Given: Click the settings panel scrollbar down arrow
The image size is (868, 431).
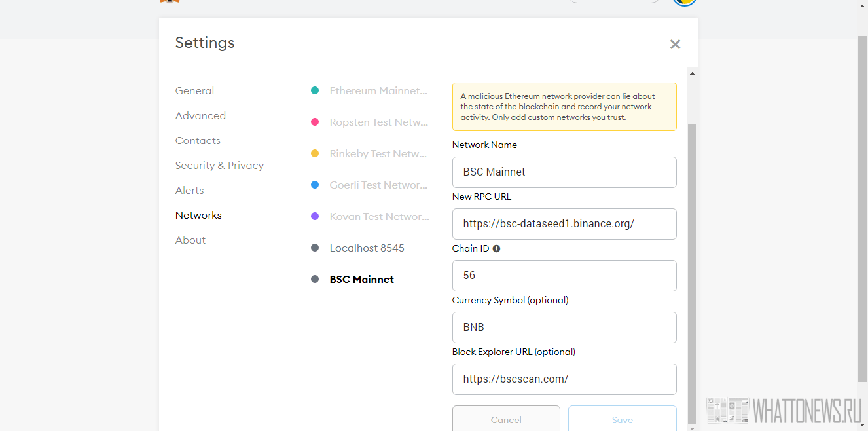Looking at the screenshot, I should point(693,427).
